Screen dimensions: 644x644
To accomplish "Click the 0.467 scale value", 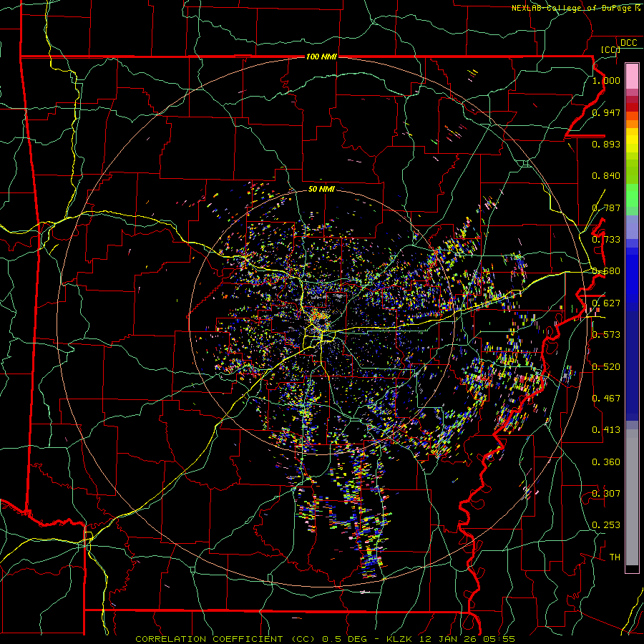I will (606, 399).
